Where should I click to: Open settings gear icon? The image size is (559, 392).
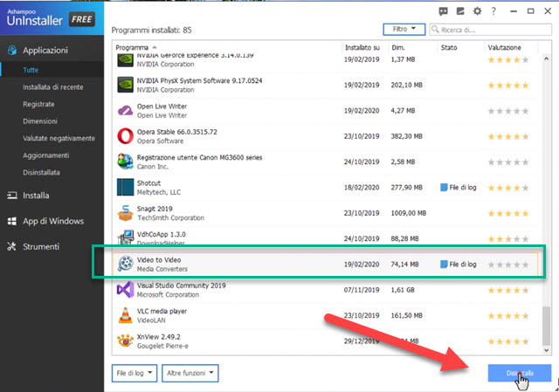(x=477, y=11)
